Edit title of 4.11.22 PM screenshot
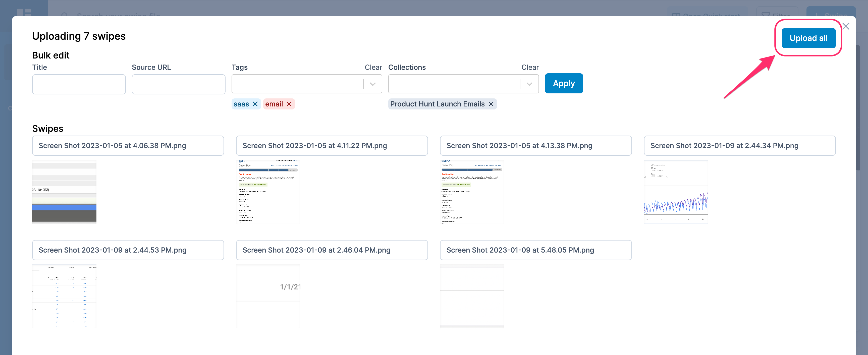868x355 pixels. coord(332,146)
